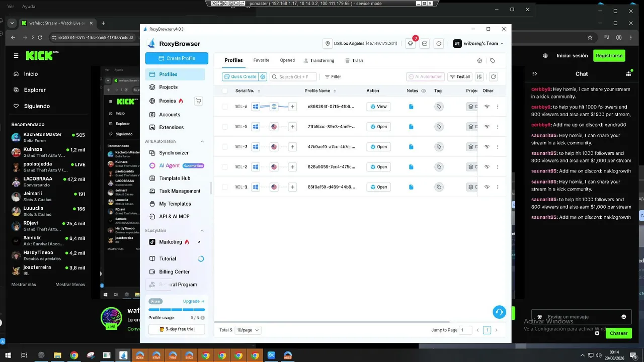644x362 pixels.
Task: Focus the Search Ctrl + F field
Action: pos(293,77)
